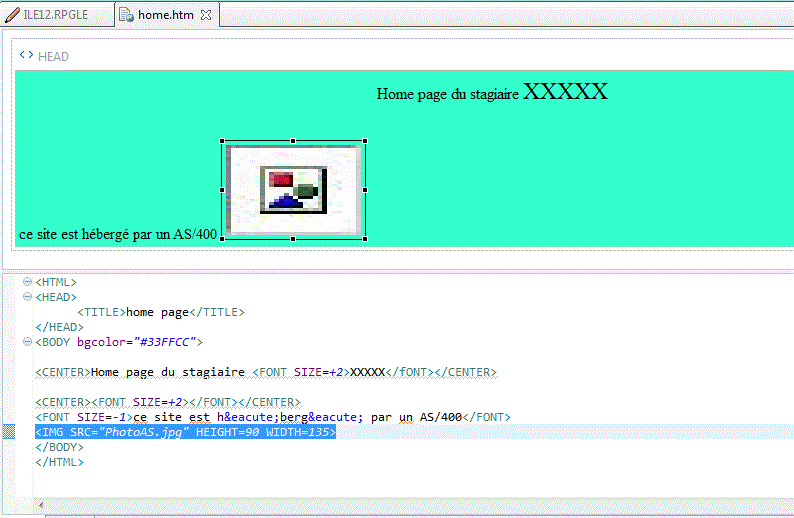The width and height of the screenshot is (794, 518).
Task: Close the home.htm tab
Action: coord(206,15)
